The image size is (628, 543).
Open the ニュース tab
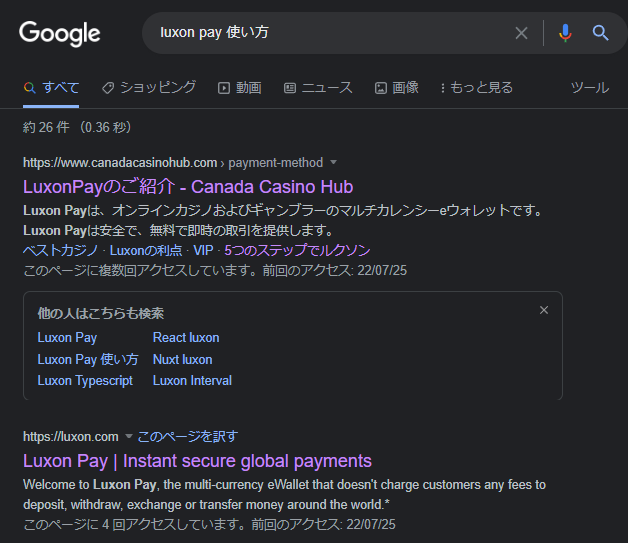[318, 87]
